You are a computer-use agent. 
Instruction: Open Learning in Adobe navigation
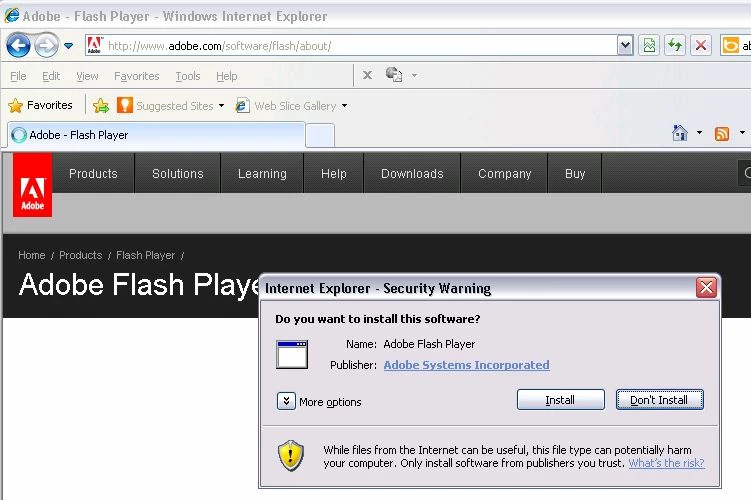[x=262, y=173]
